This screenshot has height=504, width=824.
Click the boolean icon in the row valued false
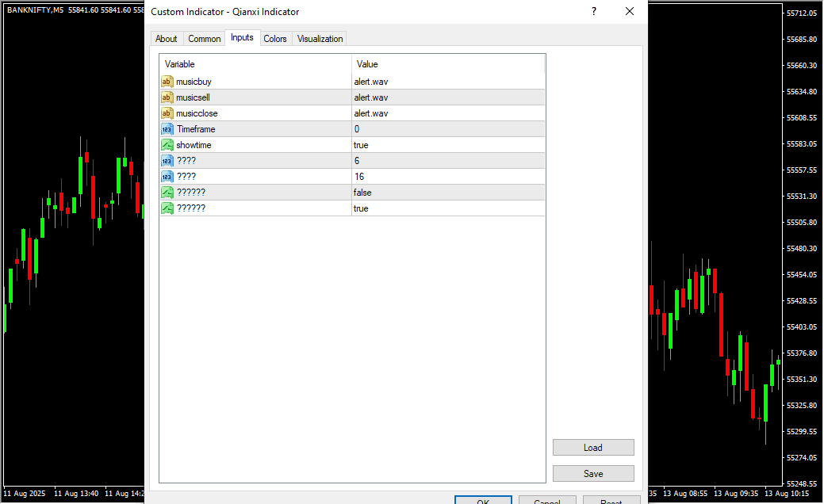(167, 193)
